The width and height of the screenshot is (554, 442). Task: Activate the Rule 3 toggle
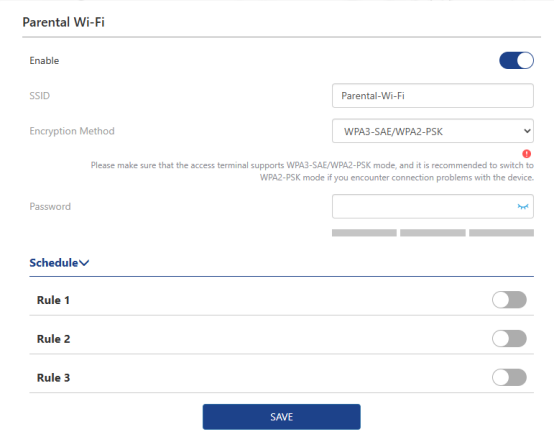pos(509,378)
